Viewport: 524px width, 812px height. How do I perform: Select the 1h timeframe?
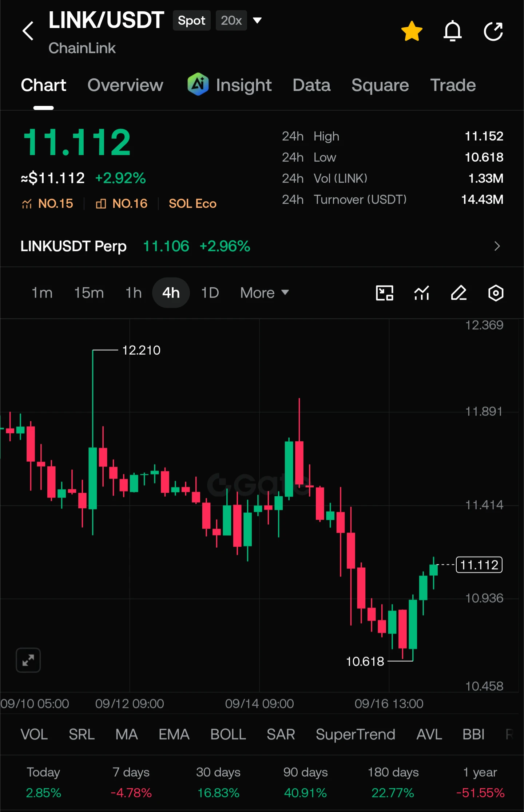click(134, 293)
